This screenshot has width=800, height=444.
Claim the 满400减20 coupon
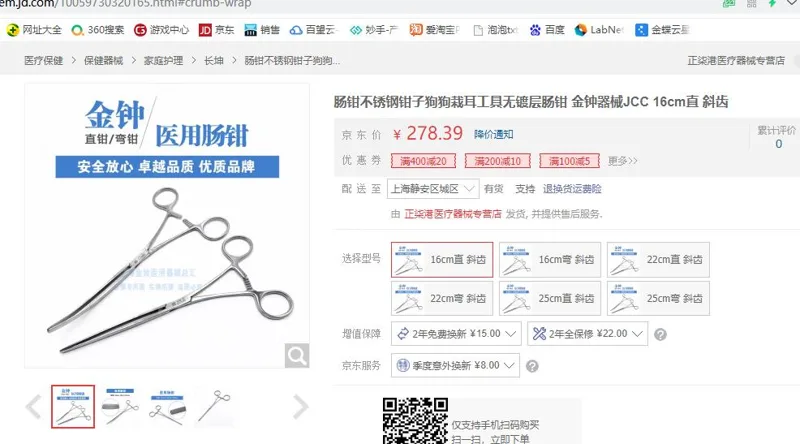coord(423,161)
